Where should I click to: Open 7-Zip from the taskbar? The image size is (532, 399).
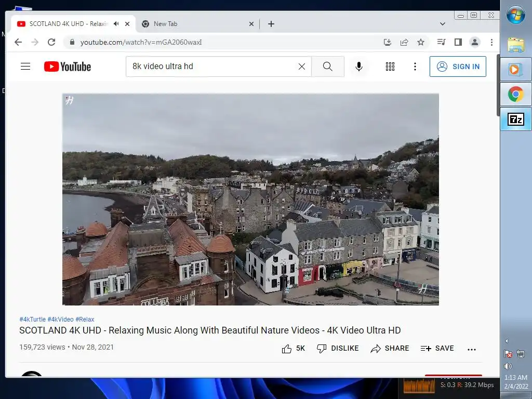point(516,119)
